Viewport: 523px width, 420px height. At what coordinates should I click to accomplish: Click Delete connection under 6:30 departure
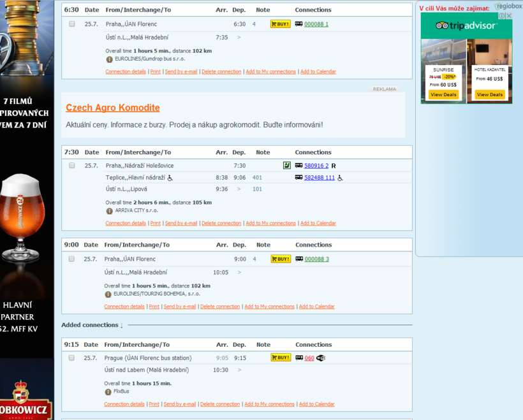(x=221, y=71)
